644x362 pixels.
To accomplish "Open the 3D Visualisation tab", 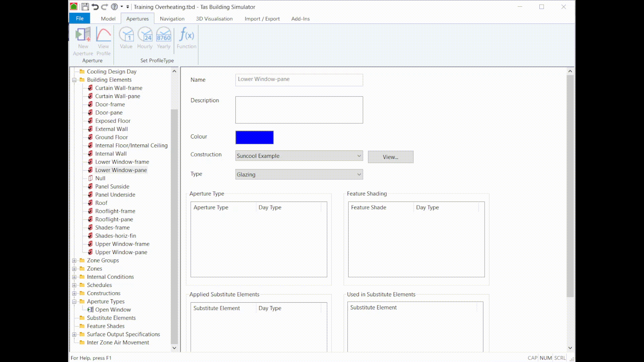I will (214, 18).
